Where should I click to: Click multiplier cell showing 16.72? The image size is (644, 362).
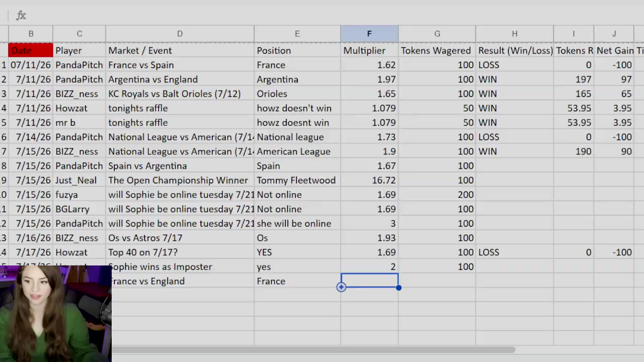(369, 180)
